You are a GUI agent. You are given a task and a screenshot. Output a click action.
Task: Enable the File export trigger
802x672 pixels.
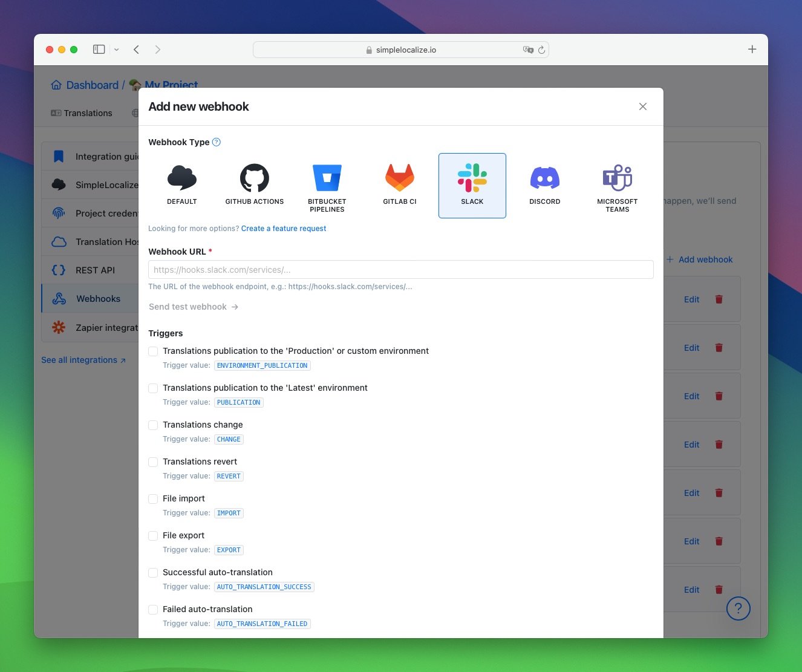[154, 536]
